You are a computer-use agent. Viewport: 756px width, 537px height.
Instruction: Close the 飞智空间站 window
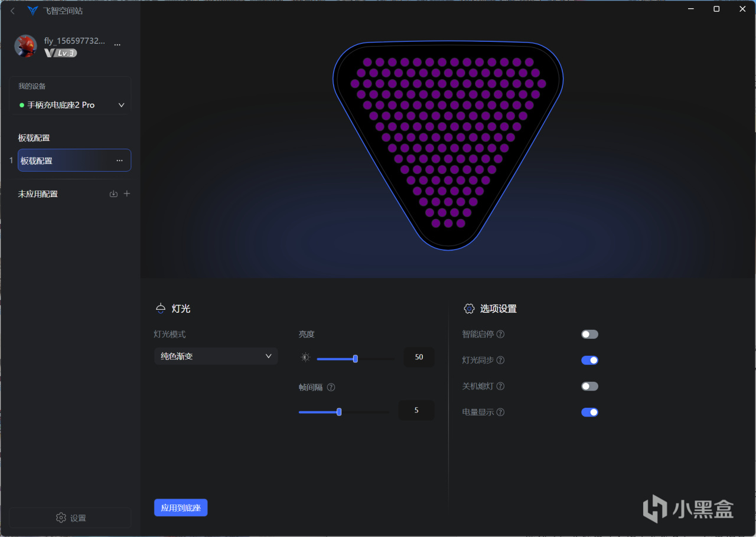tap(742, 9)
